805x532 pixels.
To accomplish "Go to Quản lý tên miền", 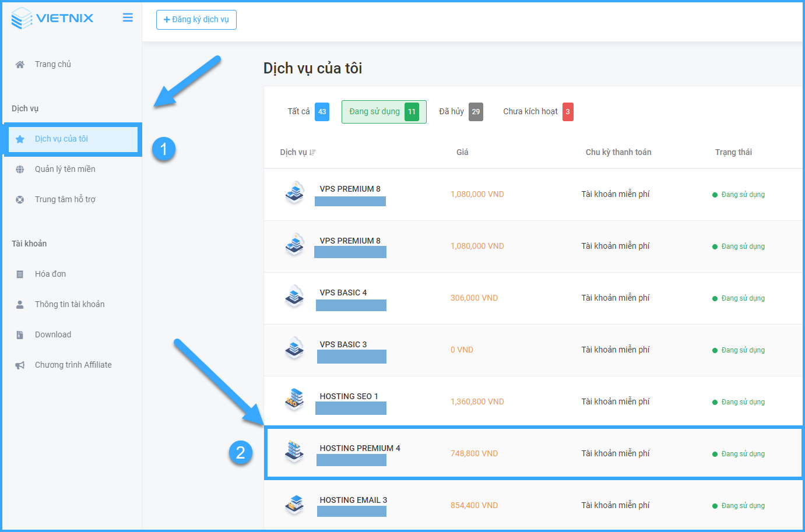I will coord(65,169).
